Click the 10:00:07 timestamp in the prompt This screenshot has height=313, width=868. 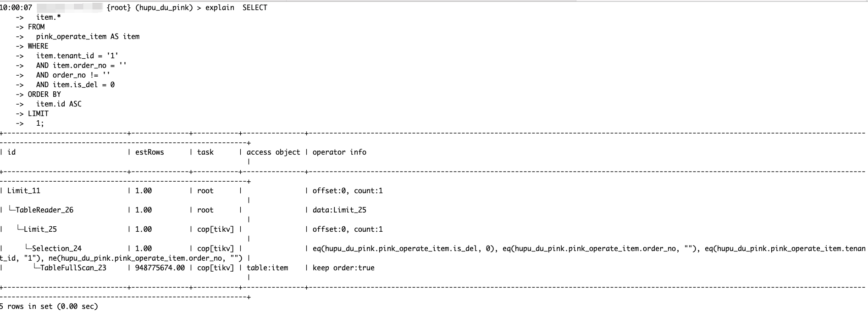pyautogui.click(x=16, y=7)
